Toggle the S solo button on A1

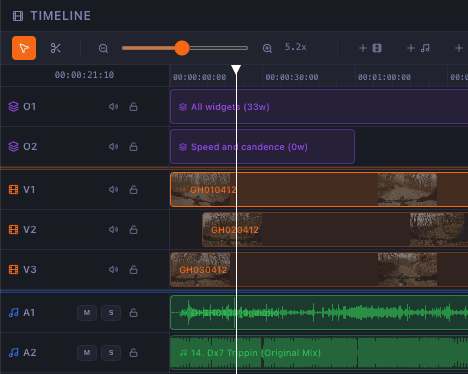(x=111, y=313)
